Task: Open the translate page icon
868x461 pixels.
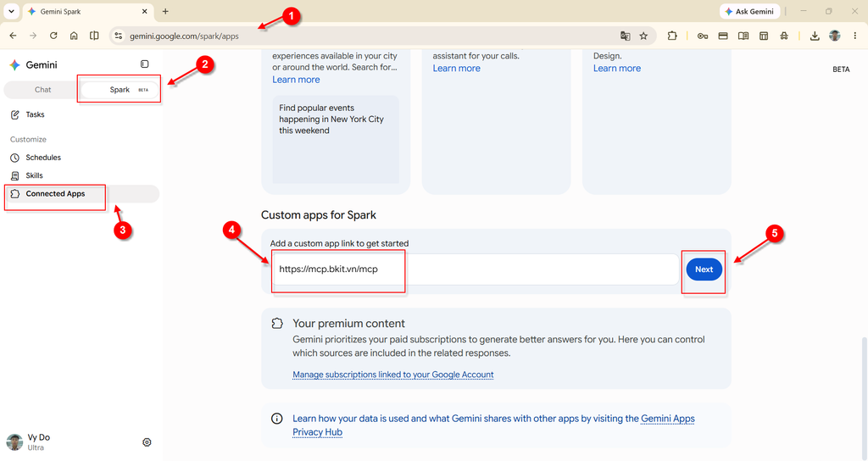Action: tap(625, 36)
